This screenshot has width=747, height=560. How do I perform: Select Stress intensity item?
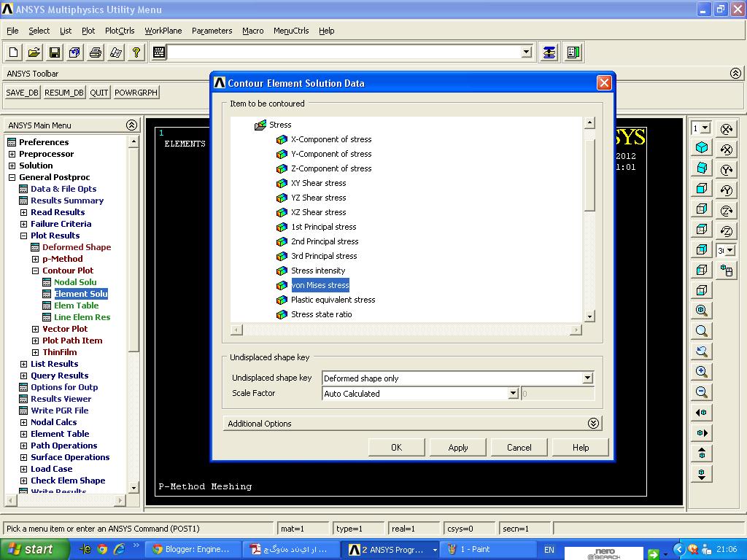click(318, 271)
